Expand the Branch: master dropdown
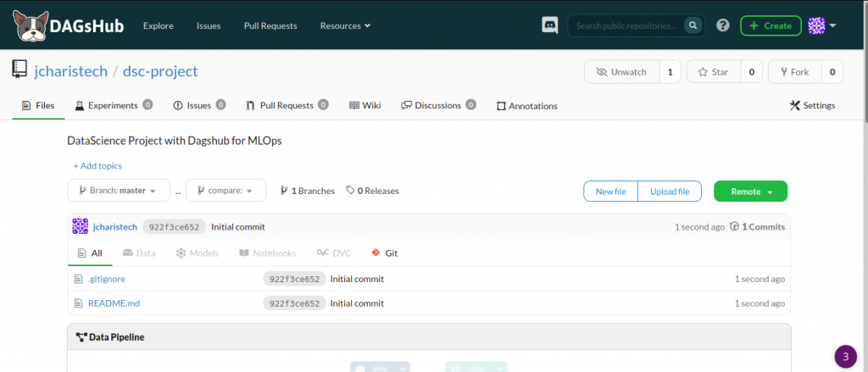 119,191
